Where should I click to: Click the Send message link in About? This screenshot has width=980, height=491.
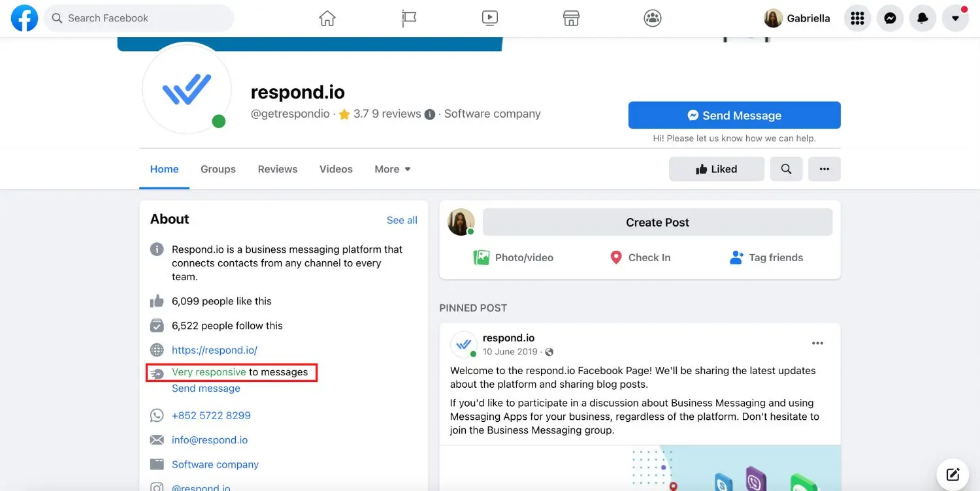(x=206, y=388)
